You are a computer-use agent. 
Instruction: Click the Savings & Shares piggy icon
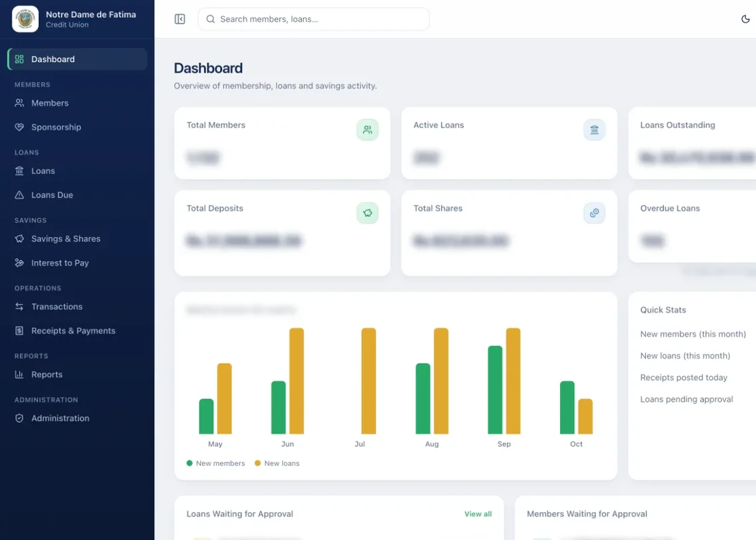click(19, 239)
